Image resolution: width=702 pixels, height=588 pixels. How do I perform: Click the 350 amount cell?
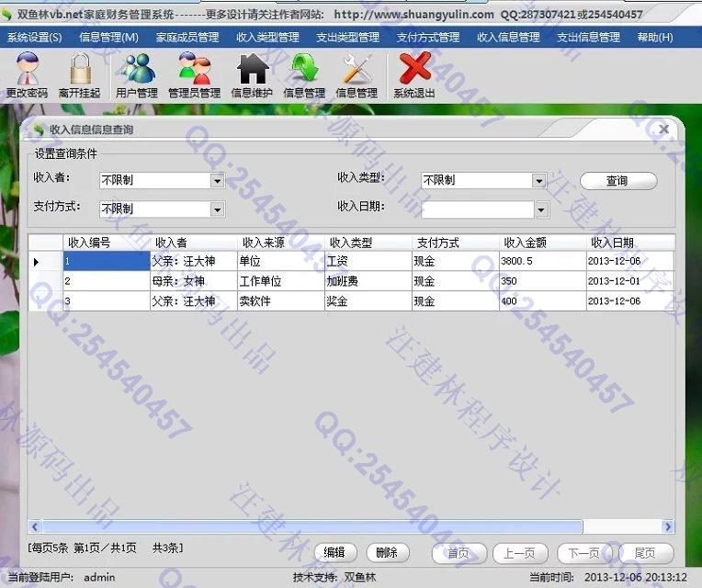coord(543,281)
